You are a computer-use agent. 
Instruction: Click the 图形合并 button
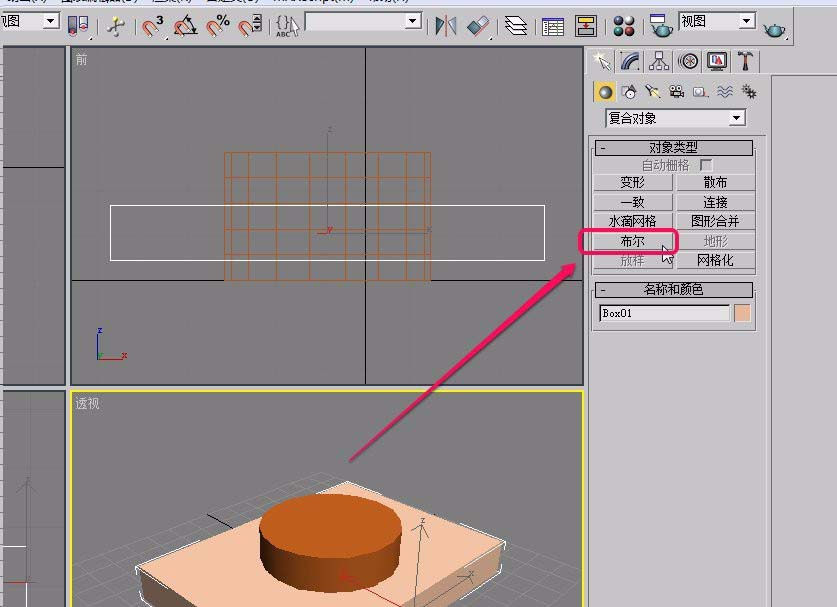715,221
